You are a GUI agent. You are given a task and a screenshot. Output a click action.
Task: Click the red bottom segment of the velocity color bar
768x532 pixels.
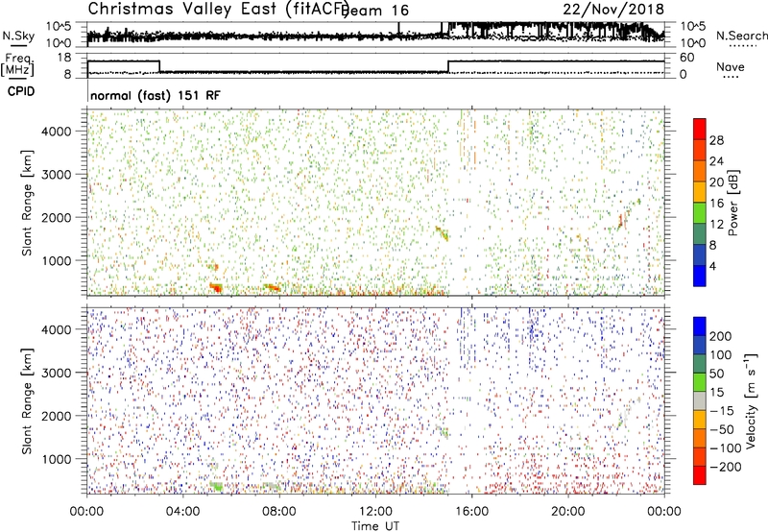[700, 475]
